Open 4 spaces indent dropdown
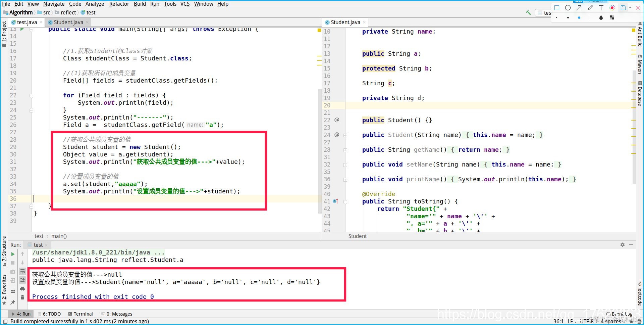644x325 pixels. click(x=612, y=321)
